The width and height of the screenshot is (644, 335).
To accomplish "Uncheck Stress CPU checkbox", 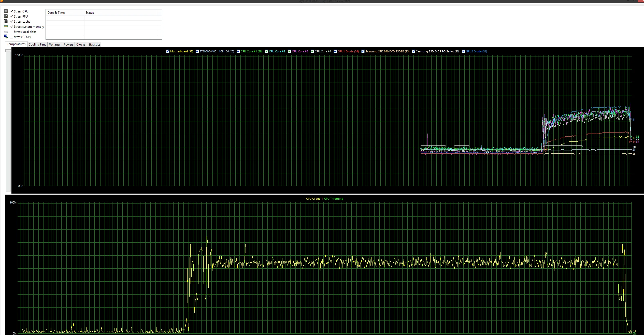I will click(x=12, y=11).
